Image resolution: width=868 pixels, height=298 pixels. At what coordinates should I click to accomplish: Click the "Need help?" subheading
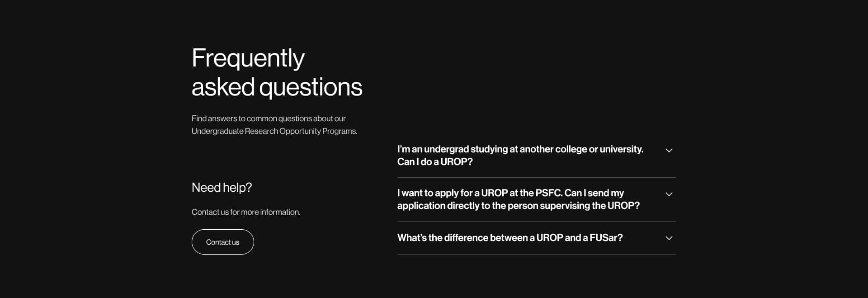[222, 187]
